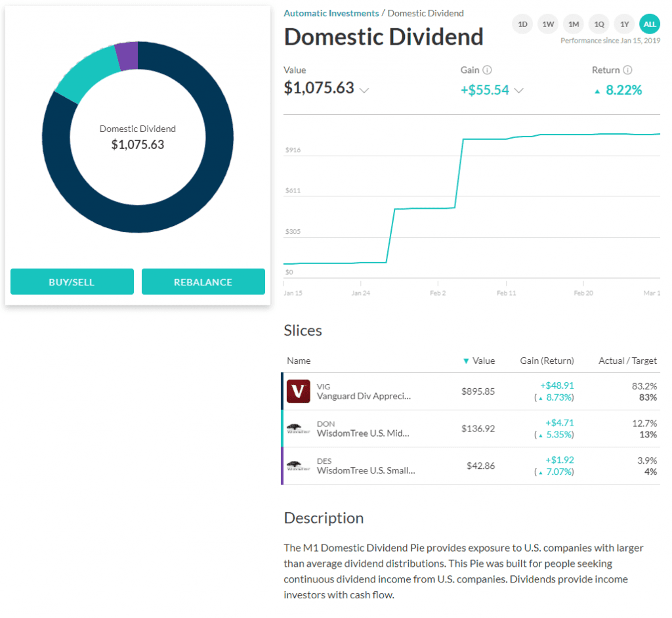Click the Gain info icon
Image resolution: width=672 pixels, height=618 pixels.
pos(488,70)
